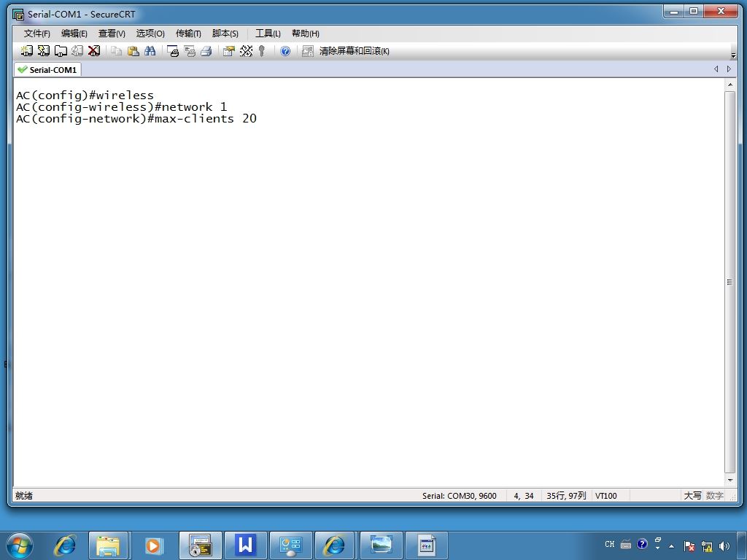Click the 就绪 status text

24,496
